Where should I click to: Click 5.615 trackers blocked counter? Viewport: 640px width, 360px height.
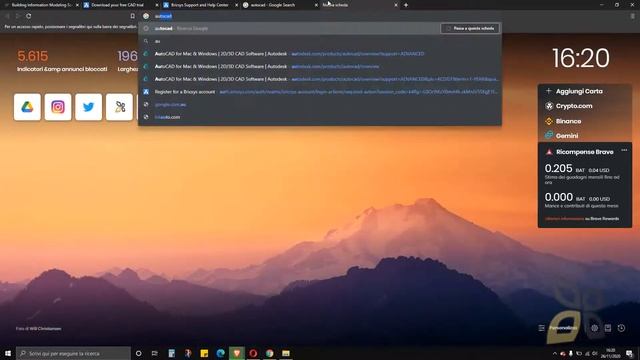(x=33, y=56)
